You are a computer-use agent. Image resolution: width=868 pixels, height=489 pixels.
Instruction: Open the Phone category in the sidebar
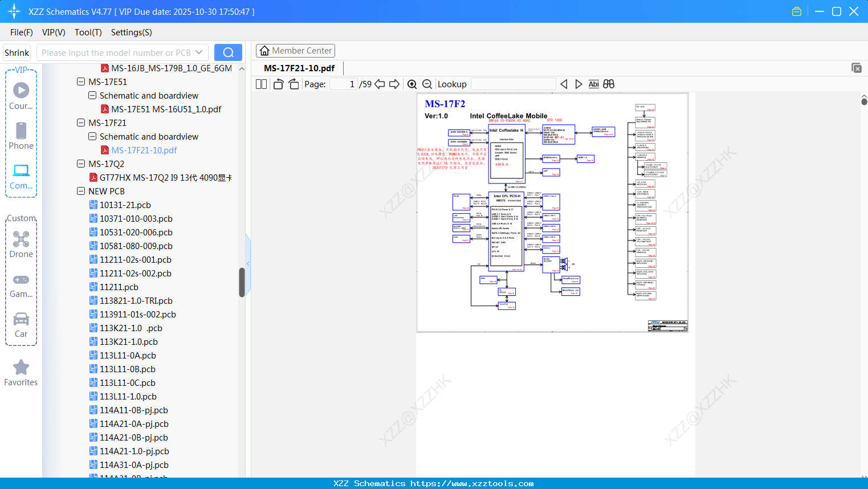click(21, 136)
